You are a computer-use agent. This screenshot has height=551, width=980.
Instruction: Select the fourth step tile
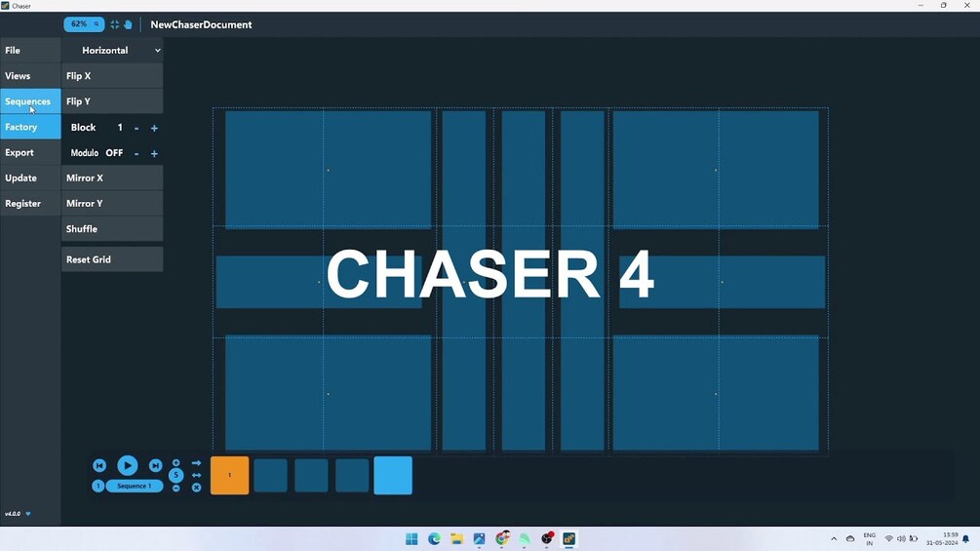352,475
